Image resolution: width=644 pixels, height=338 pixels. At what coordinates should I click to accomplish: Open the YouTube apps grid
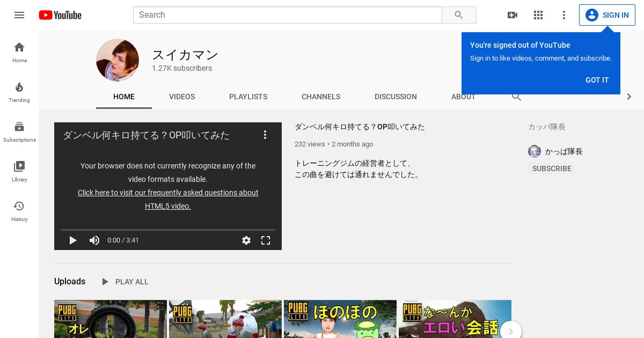click(538, 15)
